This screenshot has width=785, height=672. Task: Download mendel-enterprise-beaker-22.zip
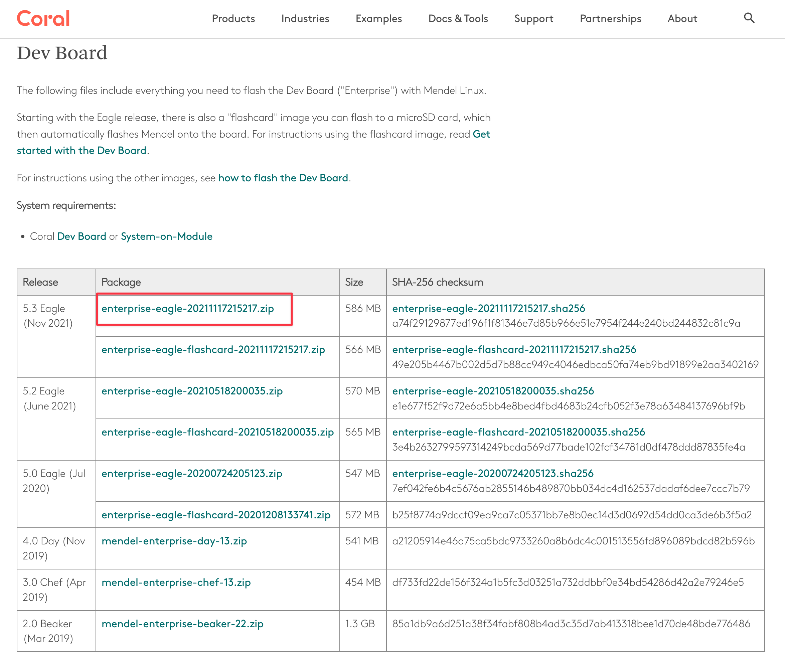click(183, 624)
